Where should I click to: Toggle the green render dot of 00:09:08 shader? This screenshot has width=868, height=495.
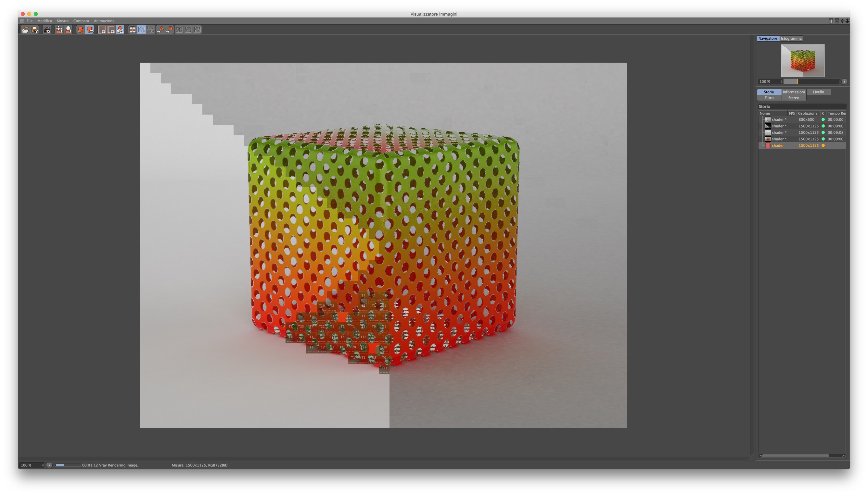click(x=823, y=132)
